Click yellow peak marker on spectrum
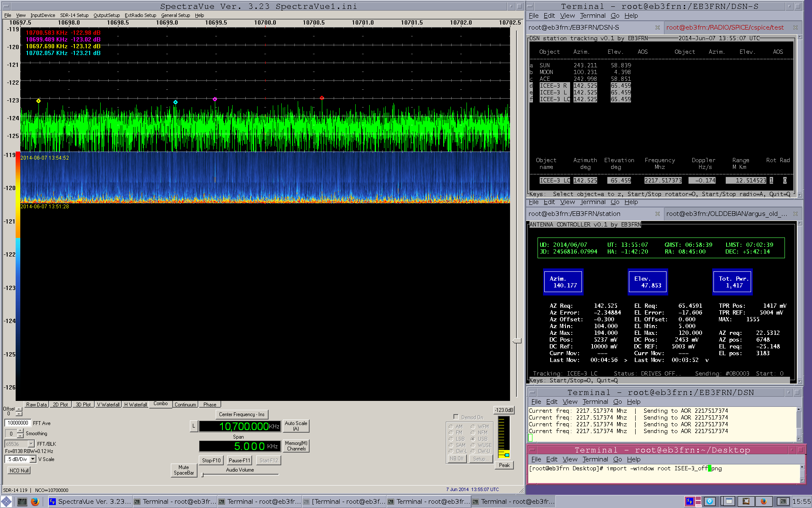 coord(38,101)
